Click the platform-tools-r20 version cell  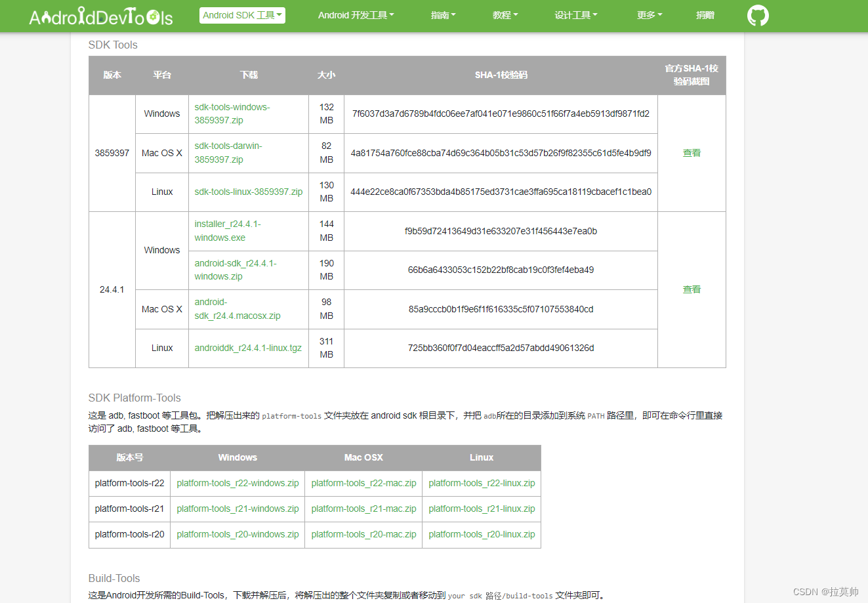pos(129,534)
